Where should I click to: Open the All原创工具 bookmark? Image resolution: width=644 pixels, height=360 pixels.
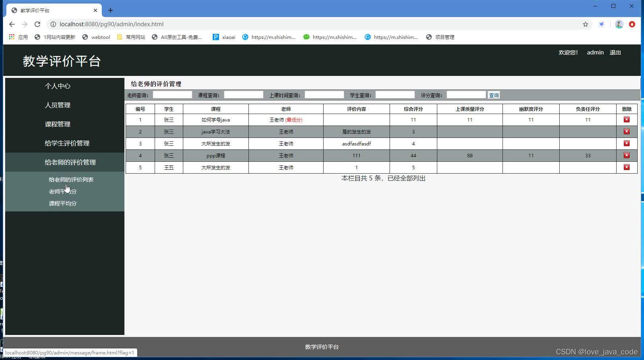pos(177,37)
